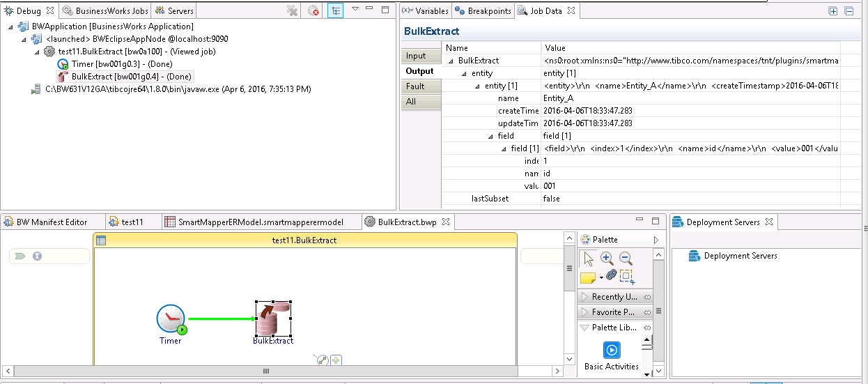Select the arrow selection tool in palette
Screen dimensions: 868x384
589,258
